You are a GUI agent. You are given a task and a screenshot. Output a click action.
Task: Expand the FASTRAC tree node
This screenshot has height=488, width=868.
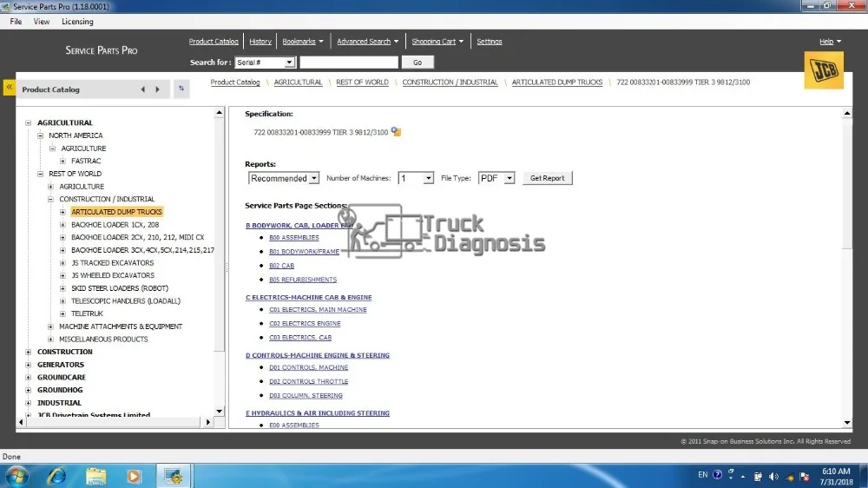62,162
